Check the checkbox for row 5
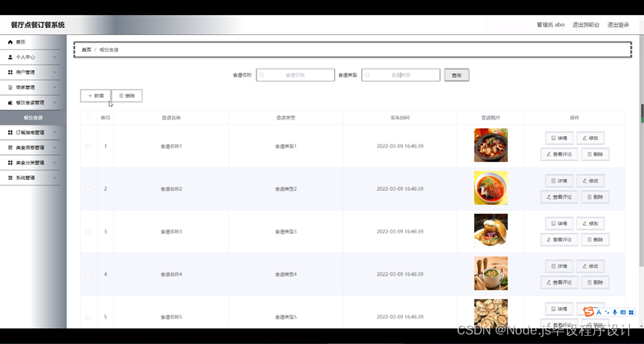Screen dimensions: 644x344 88,317
